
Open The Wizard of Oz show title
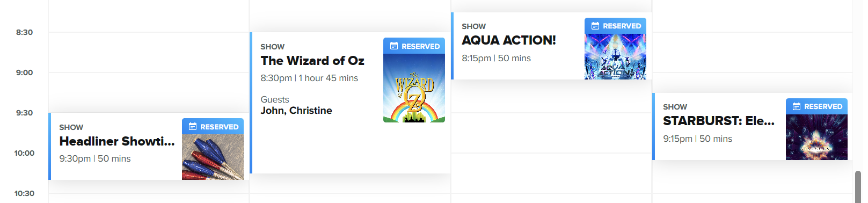point(312,61)
